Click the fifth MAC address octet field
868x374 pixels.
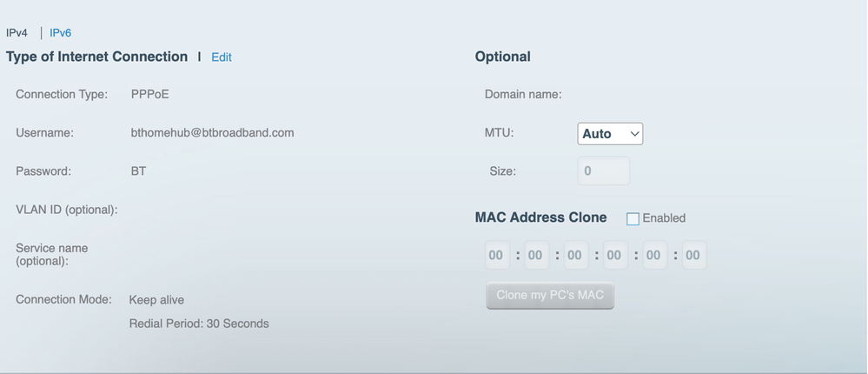(653, 256)
